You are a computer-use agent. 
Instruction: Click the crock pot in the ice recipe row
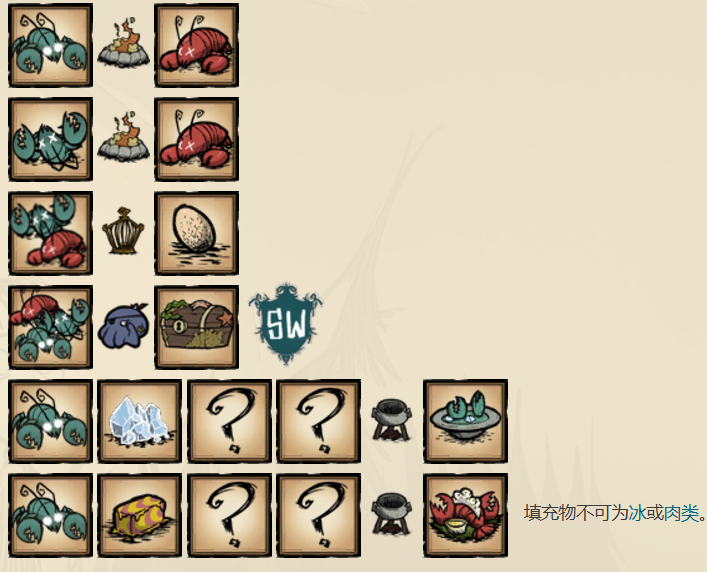click(392, 420)
